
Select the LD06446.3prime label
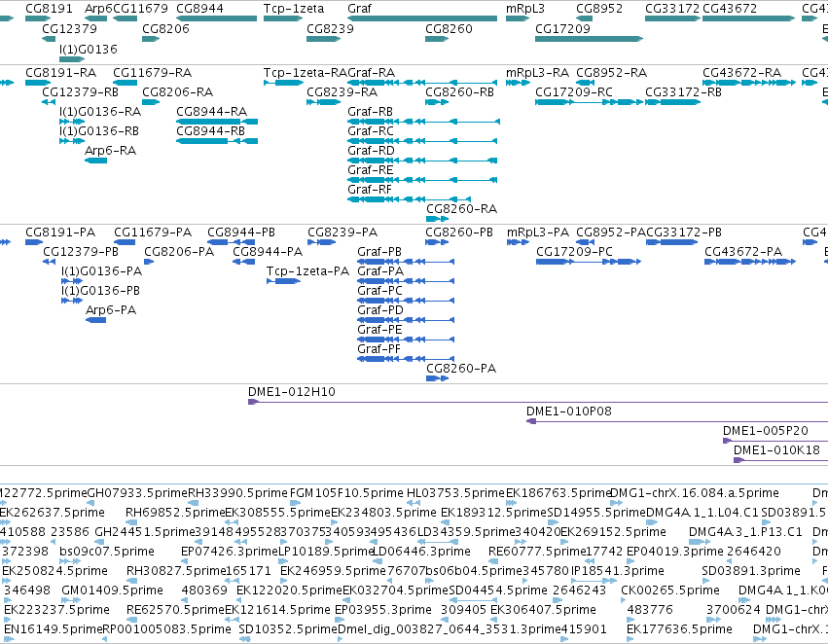pyautogui.click(x=421, y=552)
